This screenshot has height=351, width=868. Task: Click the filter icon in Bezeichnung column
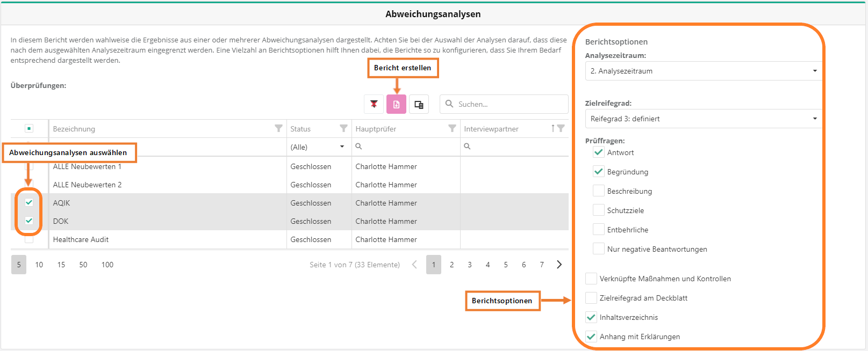[x=278, y=128]
